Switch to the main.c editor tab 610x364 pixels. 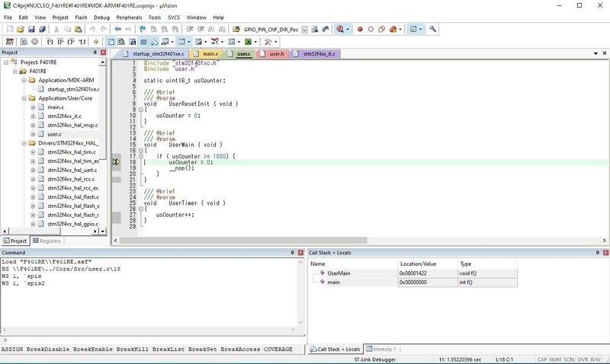pyautogui.click(x=207, y=54)
